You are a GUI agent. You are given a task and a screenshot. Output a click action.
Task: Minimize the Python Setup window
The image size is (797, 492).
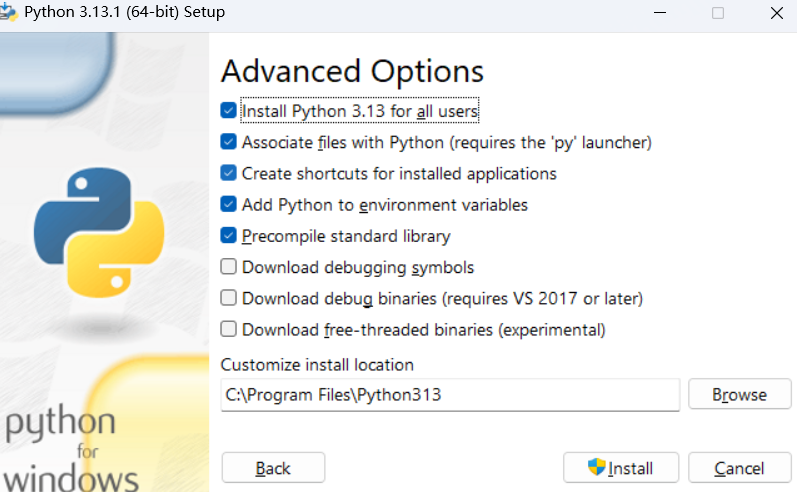[660, 13]
